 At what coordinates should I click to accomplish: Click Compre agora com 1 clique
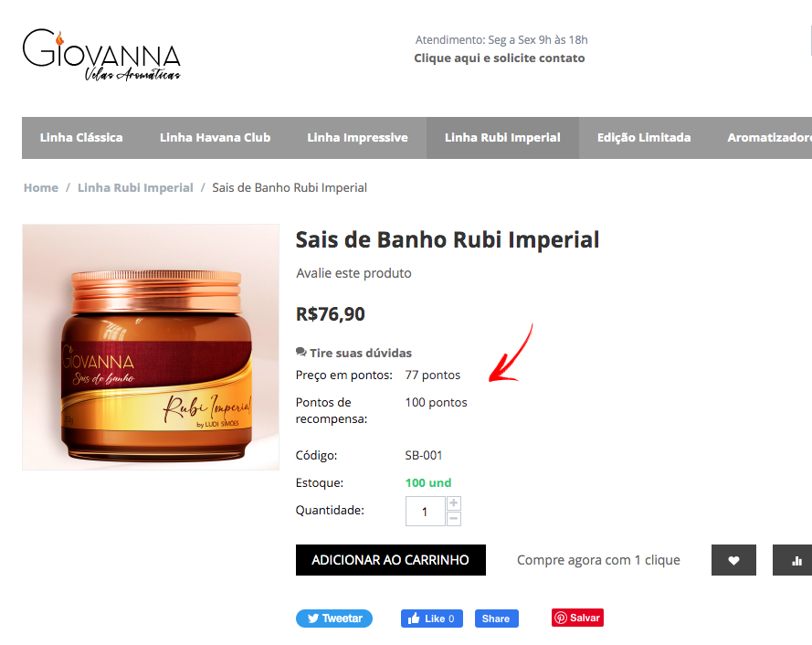598,560
